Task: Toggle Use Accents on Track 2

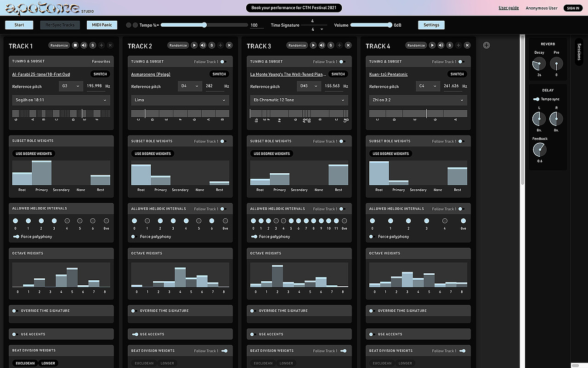Action: 135,334
